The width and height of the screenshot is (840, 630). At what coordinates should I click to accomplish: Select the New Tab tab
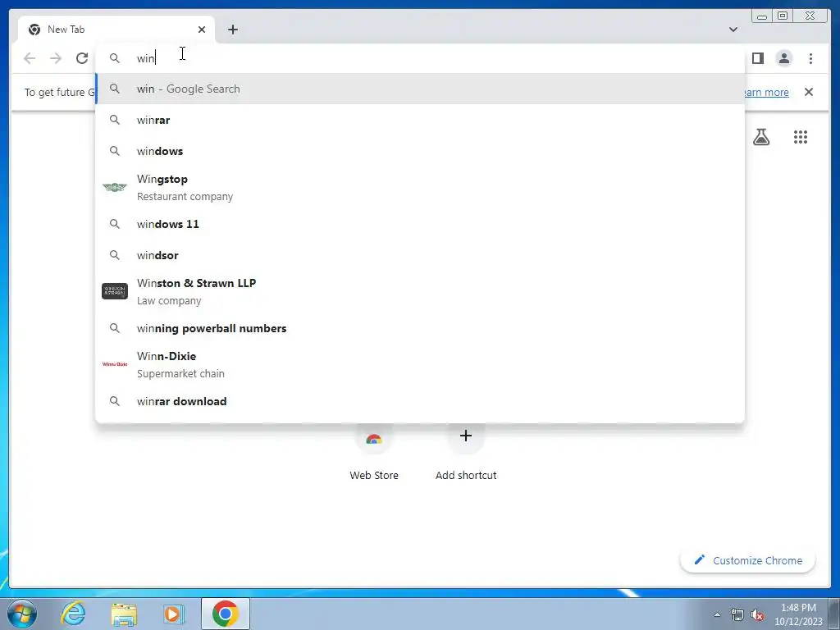point(116,30)
